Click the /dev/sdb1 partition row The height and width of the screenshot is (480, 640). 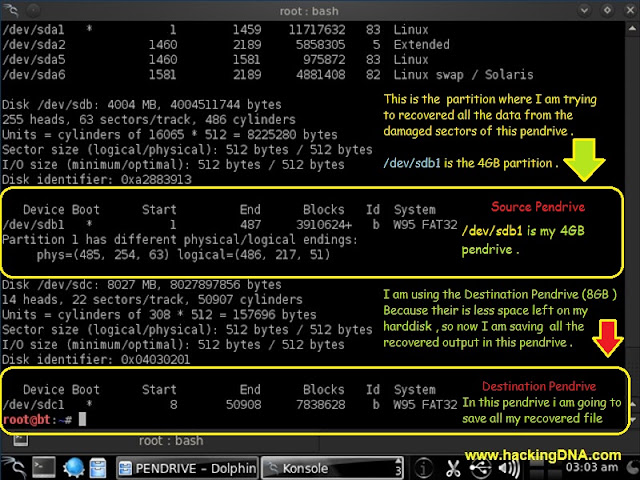230,224
